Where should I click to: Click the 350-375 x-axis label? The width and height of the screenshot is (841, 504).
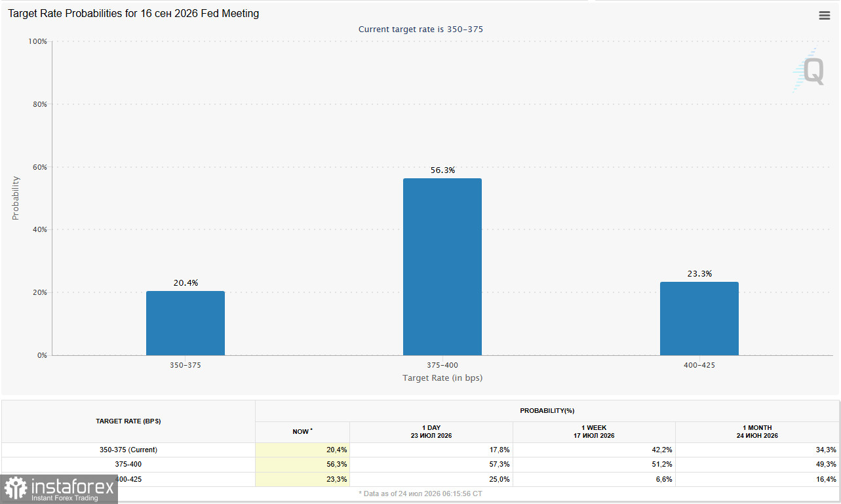pyautogui.click(x=186, y=365)
